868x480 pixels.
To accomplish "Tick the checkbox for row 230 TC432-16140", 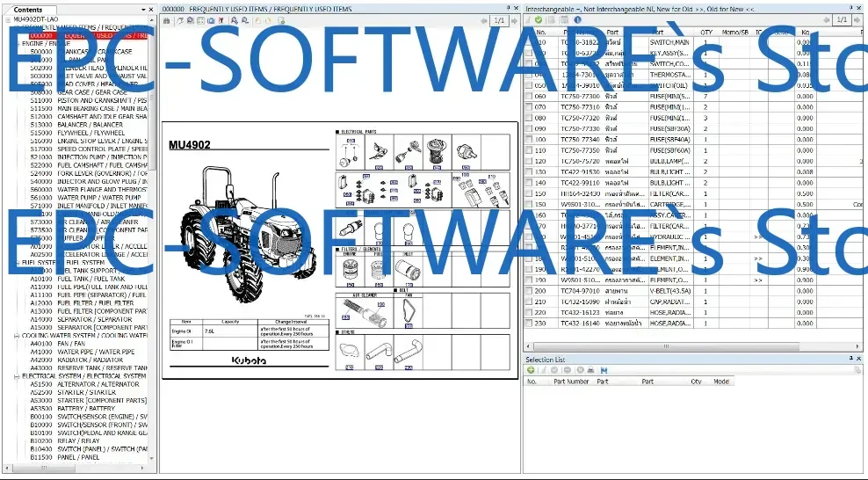I will pyautogui.click(x=529, y=324).
